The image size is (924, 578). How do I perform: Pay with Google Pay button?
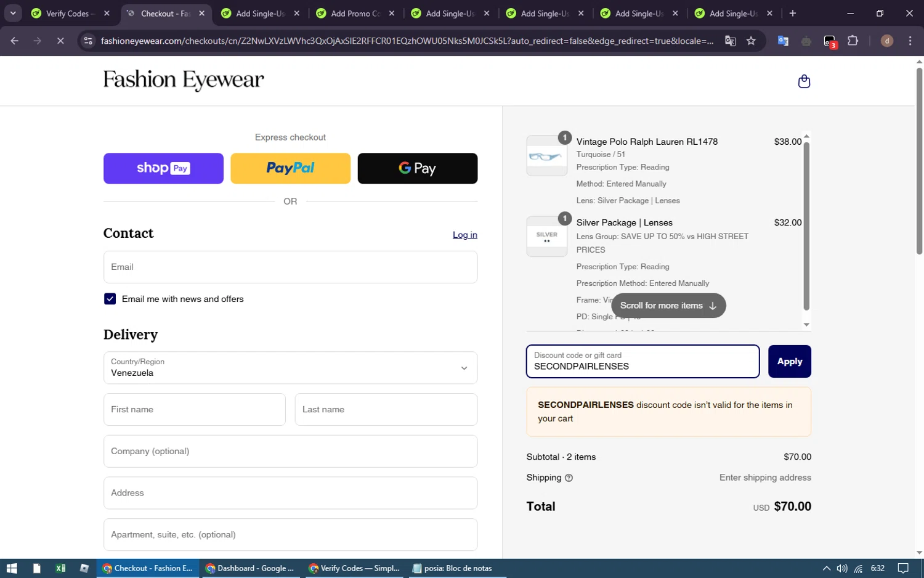[418, 168]
